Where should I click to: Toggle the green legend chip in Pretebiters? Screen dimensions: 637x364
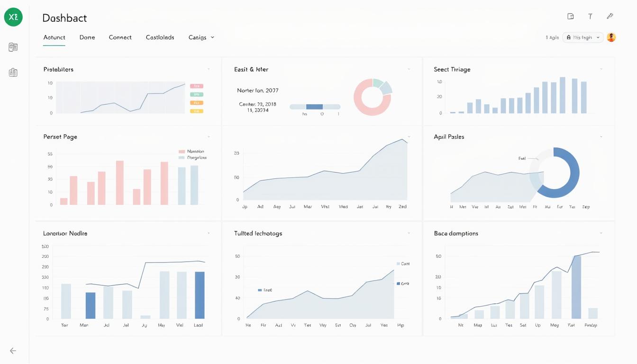pos(197,94)
